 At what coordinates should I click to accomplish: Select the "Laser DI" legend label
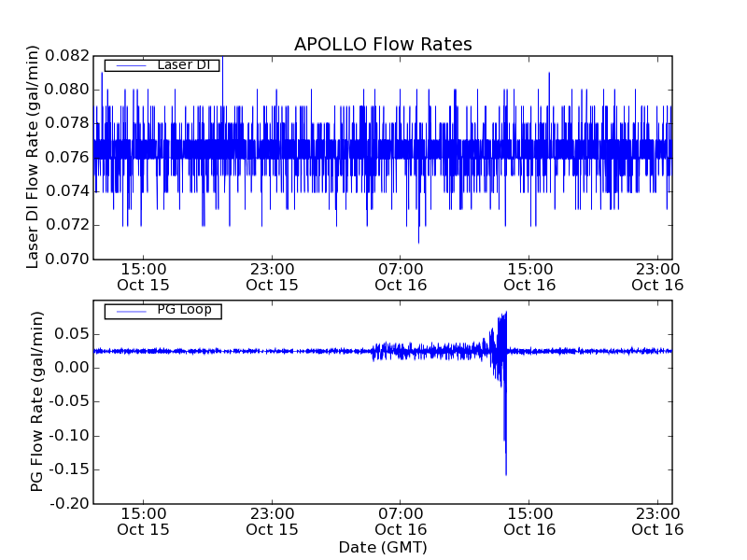tap(184, 64)
